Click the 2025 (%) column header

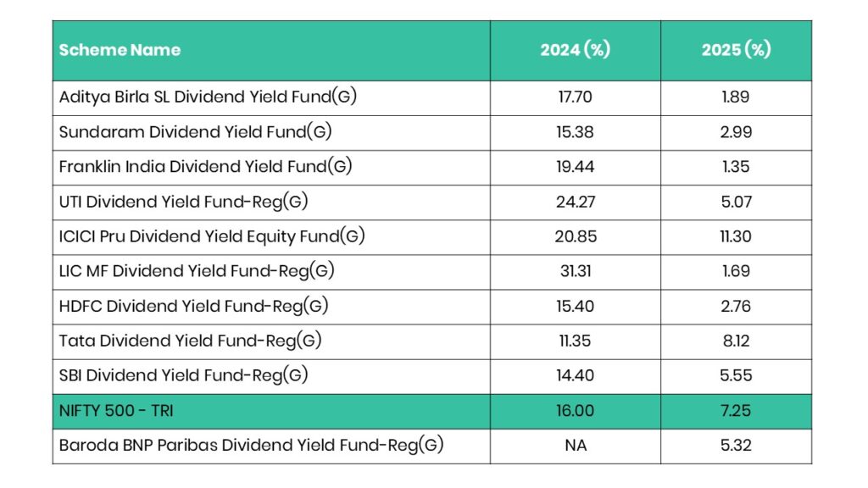735,50
